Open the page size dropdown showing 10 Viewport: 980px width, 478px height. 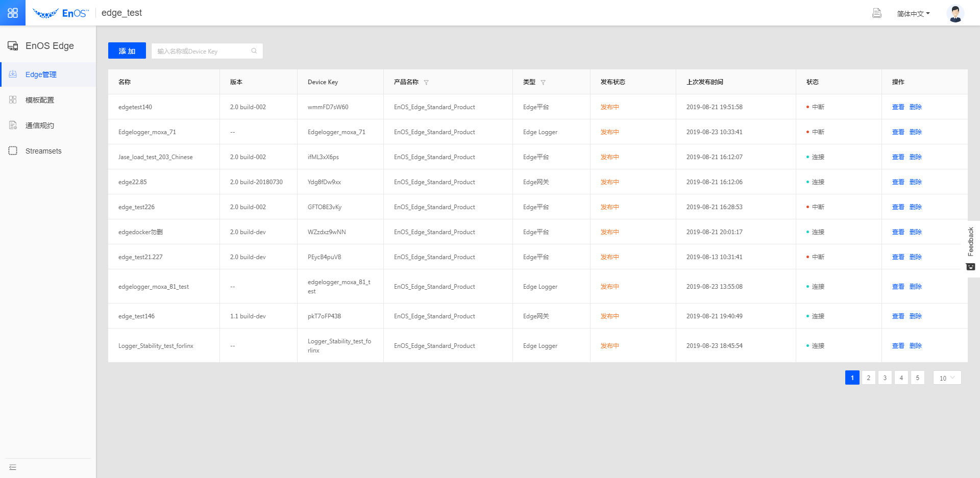pos(947,378)
